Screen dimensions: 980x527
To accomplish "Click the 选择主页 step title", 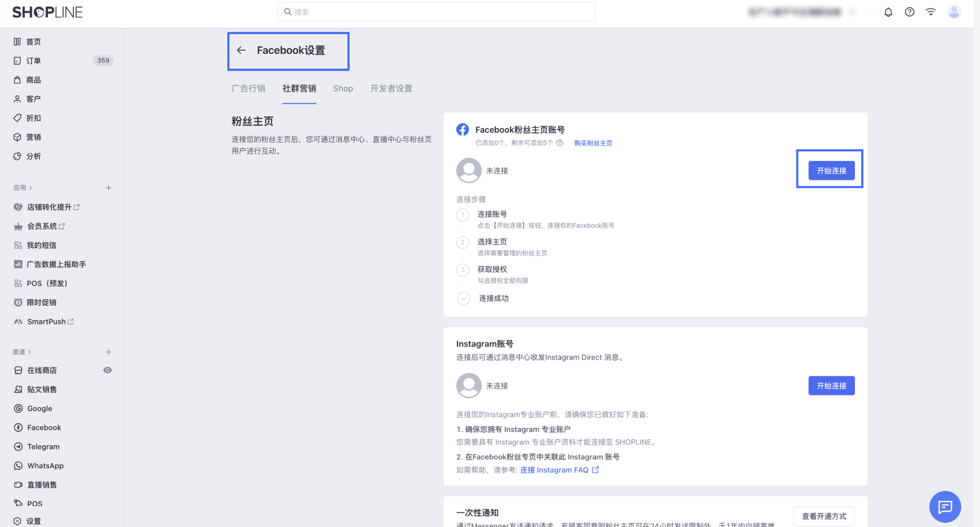I will point(492,242).
